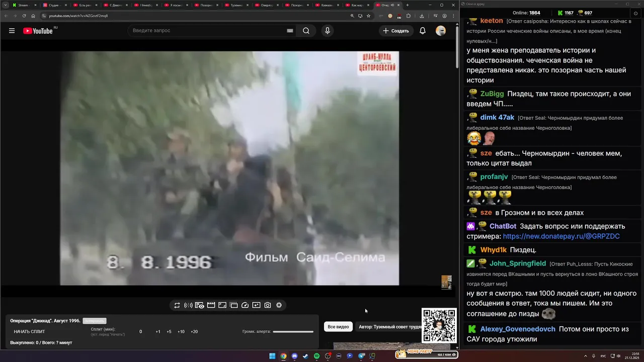Open Steam from the taskbar
This screenshot has width=644, height=362.
(305, 356)
